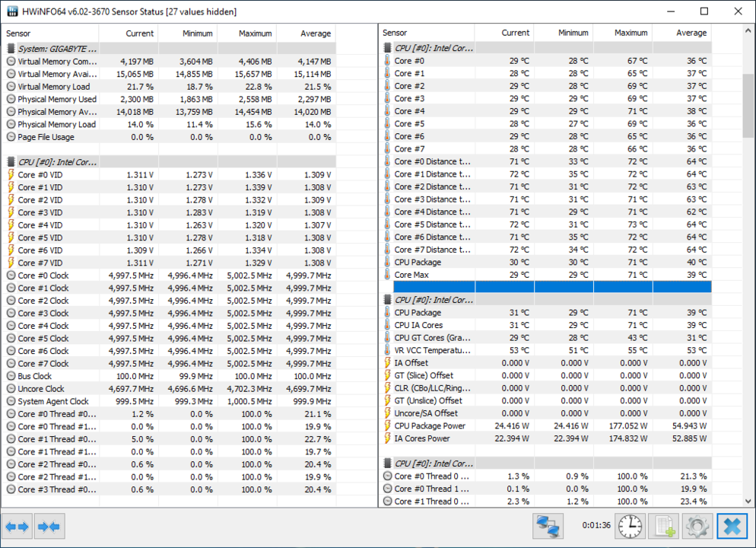Image resolution: width=756 pixels, height=548 pixels.
Task: Click the System: GIGABYTE chip icon
Action: 11,48
